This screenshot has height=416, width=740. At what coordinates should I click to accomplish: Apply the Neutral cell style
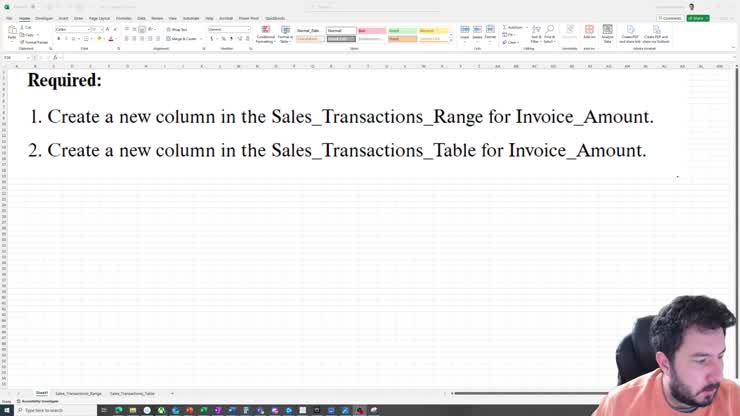pyautogui.click(x=433, y=31)
